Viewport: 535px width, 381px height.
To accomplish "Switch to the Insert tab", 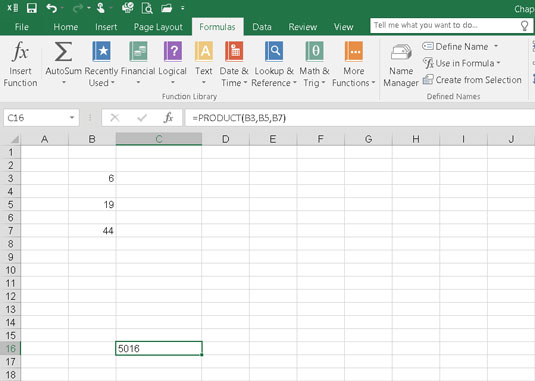I will point(106,27).
